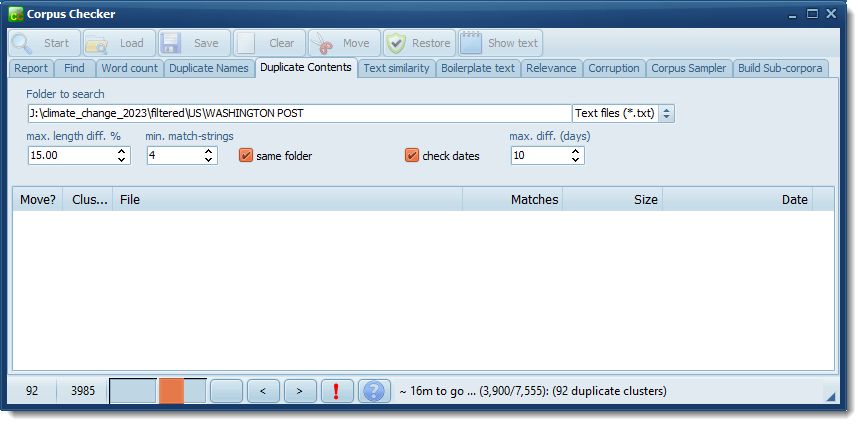
Task: Click the Save toolbar button
Action: 194,43
